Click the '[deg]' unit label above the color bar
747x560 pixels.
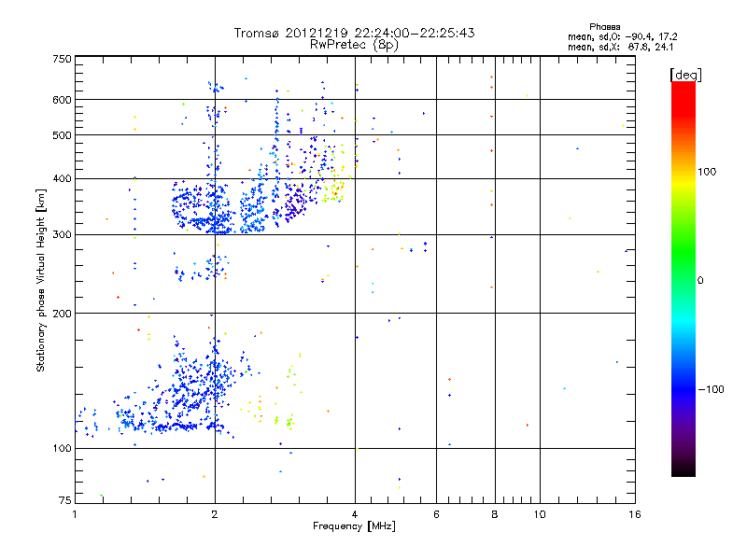685,75
